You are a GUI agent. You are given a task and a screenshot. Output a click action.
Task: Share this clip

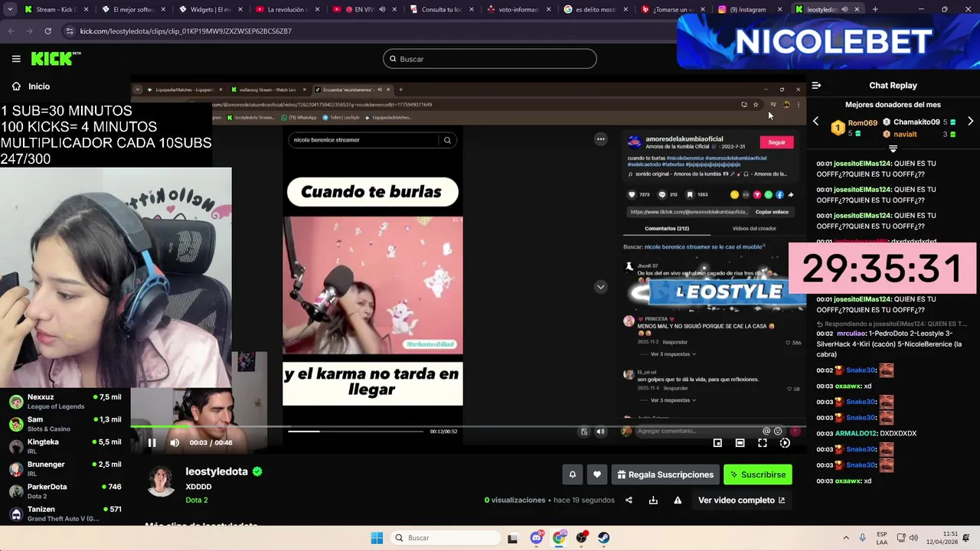click(x=629, y=500)
